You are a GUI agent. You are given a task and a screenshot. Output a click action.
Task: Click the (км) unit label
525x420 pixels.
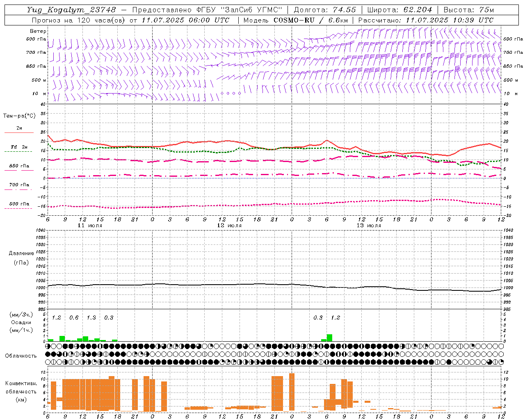pos(21,399)
